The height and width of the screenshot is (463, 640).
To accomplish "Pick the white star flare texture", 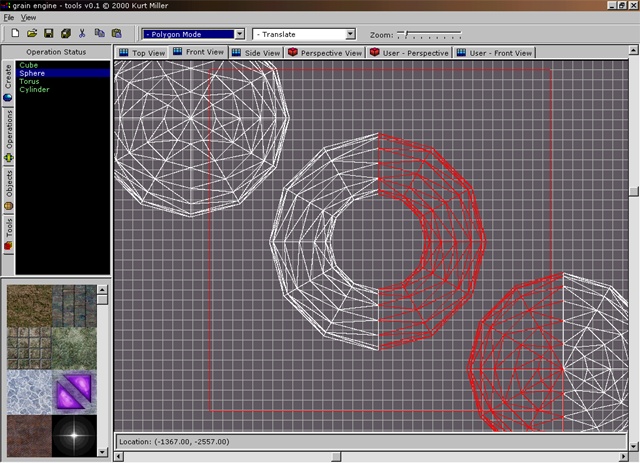I will [74, 435].
